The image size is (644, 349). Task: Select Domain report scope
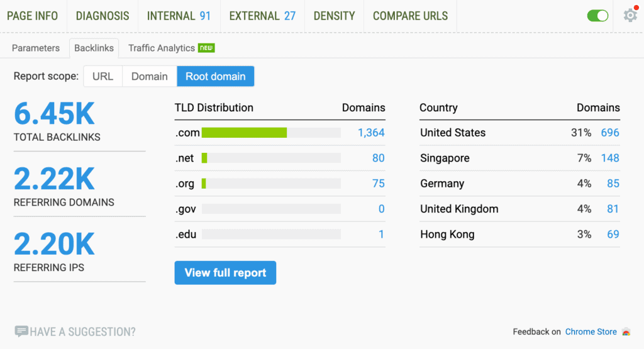149,77
